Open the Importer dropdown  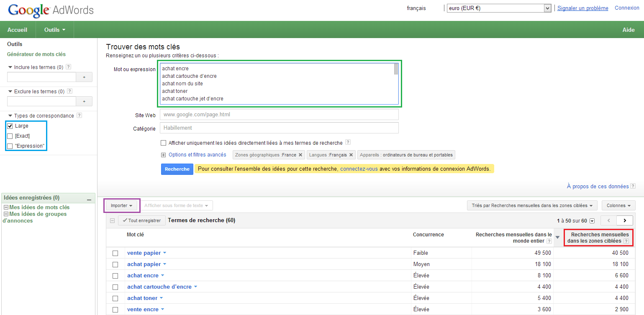tap(122, 205)
